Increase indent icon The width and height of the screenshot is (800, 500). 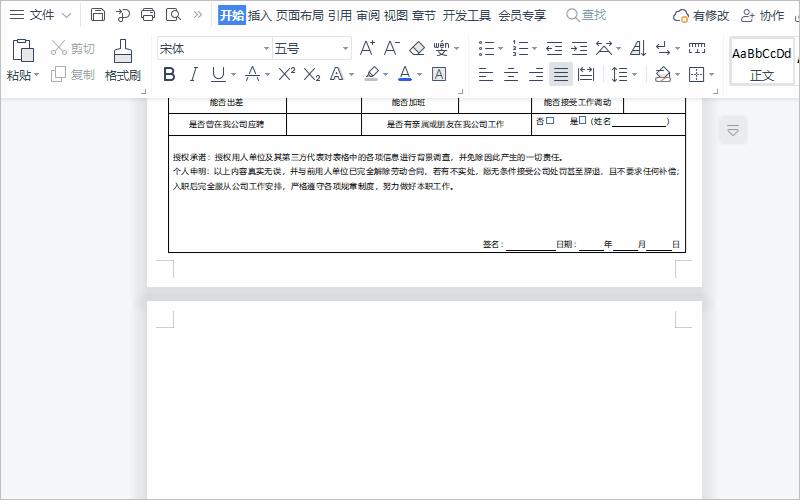[x=579, y=48]
